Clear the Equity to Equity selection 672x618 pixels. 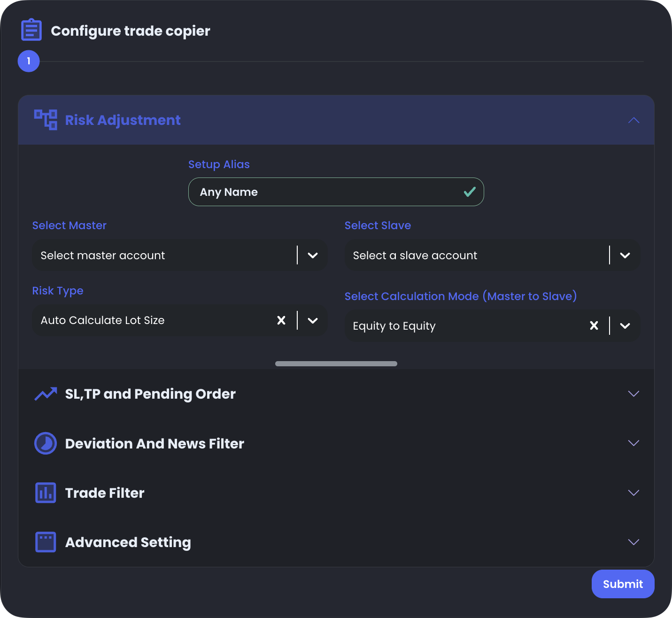pyautogui.click(x=594, y=326)
